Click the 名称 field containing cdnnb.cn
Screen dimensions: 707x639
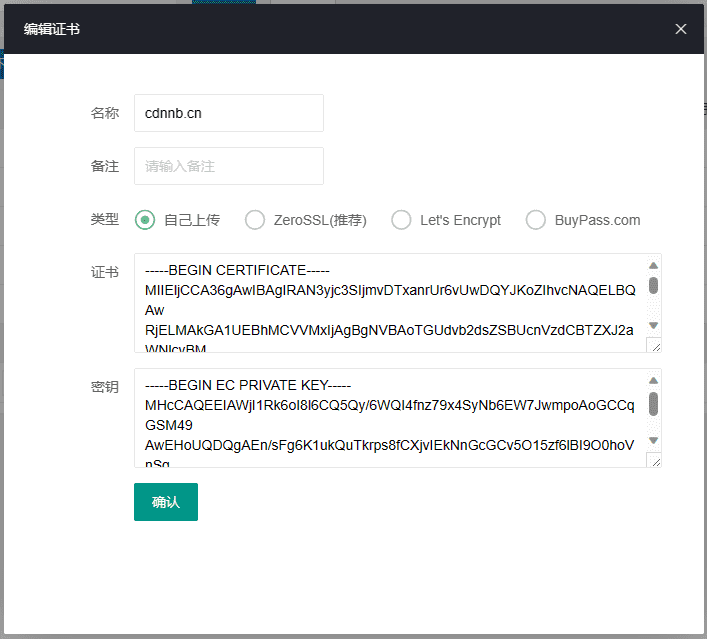click(228, 113)
